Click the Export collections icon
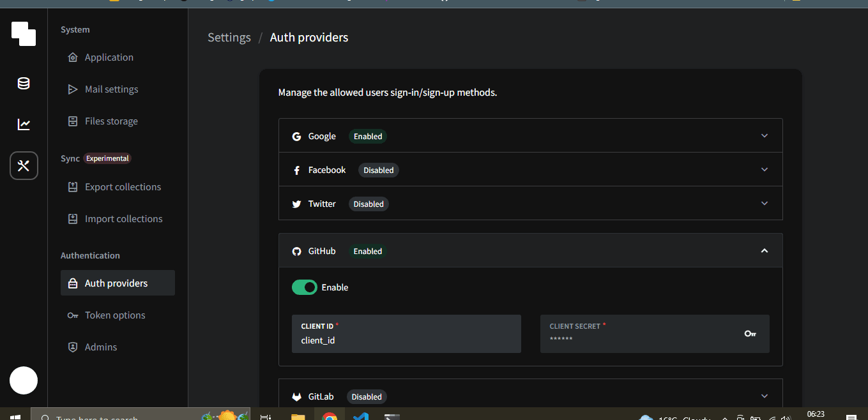The height and width of the screenshot is (420, 868). (73, 187)
